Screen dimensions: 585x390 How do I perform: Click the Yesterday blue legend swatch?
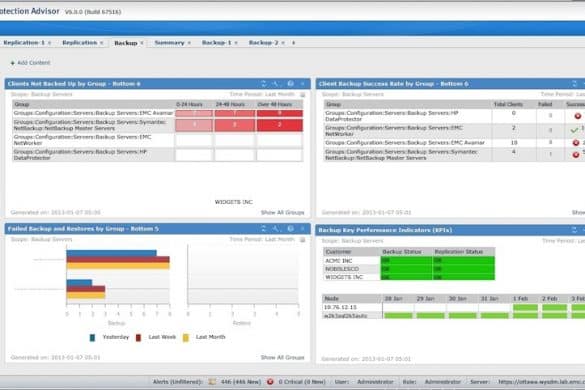pos(92,337)
